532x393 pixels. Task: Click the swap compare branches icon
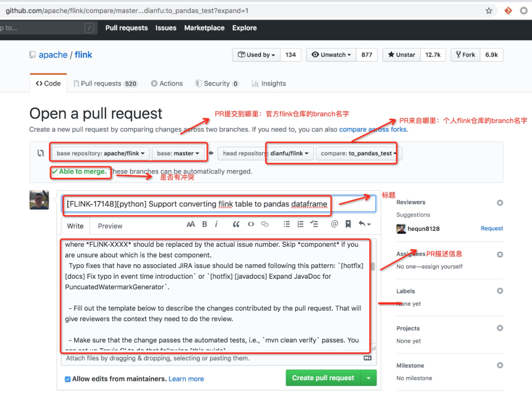(x=41, y=153)
